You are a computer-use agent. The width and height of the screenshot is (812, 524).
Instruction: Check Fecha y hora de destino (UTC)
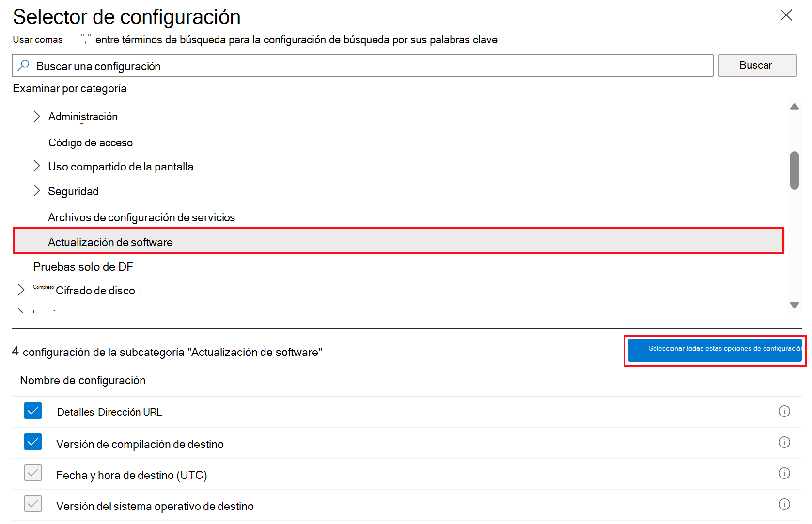33,473
